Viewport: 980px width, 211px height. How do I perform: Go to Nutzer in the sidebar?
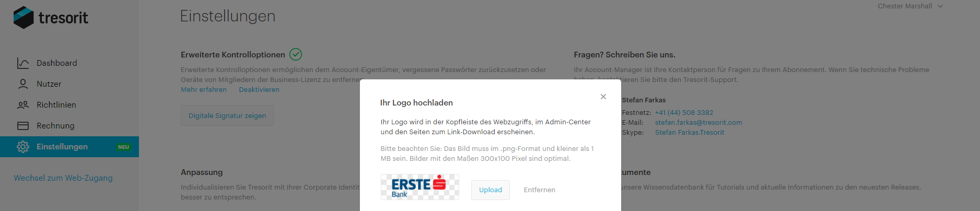pos(69,84)
